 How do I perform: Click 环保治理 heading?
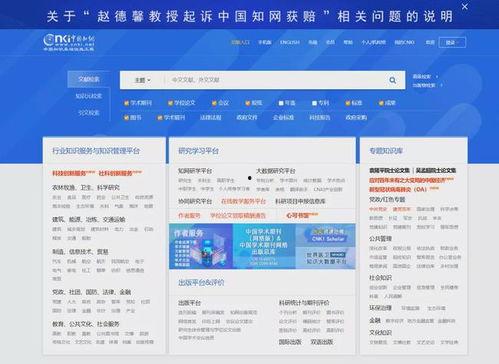tap(380, 308)
